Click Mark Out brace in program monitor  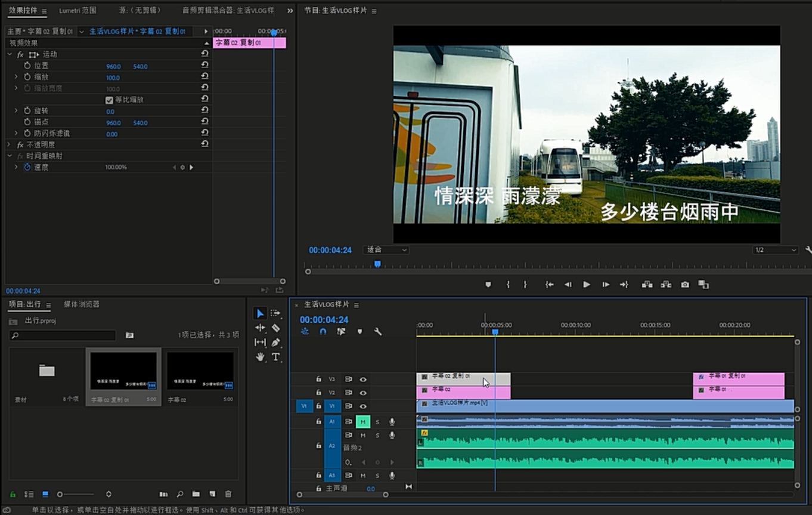[x=525, y=285]
